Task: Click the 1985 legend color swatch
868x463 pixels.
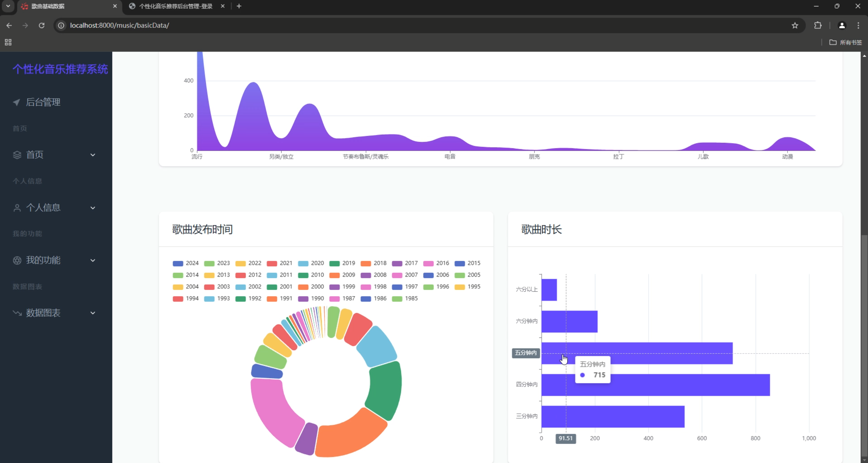Action: click(397, 299)
